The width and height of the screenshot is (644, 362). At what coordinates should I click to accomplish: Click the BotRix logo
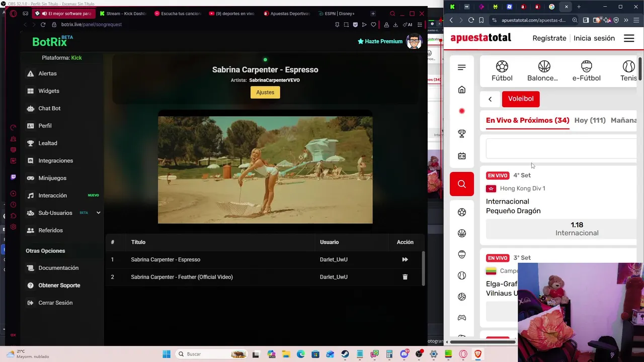click(x=52, y=42)
